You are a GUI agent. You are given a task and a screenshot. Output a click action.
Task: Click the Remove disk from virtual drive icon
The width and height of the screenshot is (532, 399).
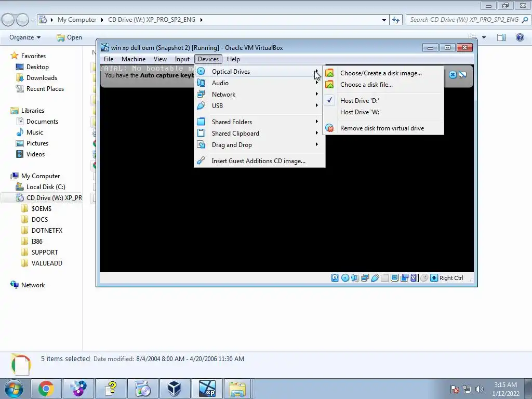point(329,128)
